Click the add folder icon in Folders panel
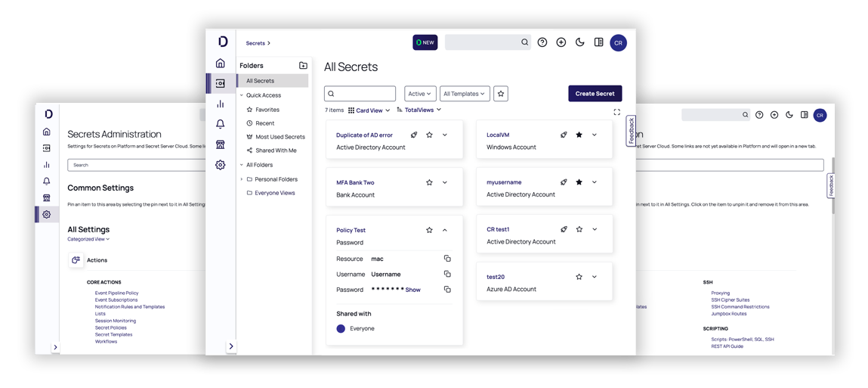Screen dimensions: 868x388 point(303,66)
